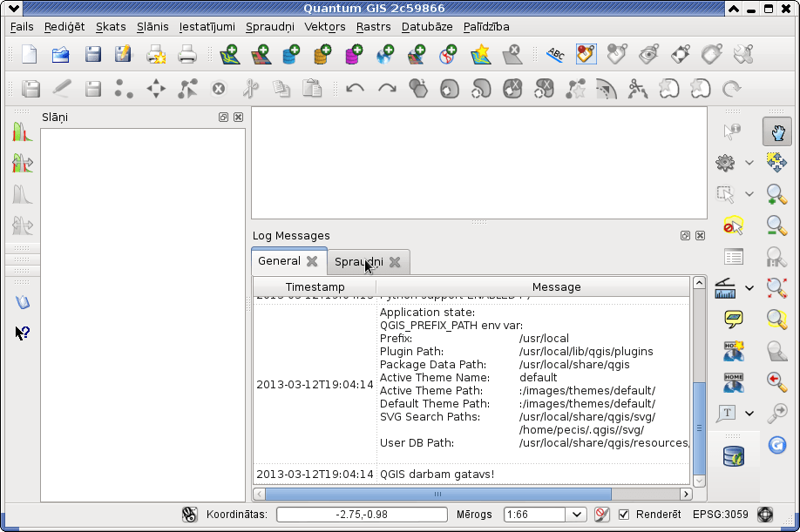800x532 pixels.
Task: Click the Add Vector Layer icon
Action: [x=229, y=54]
